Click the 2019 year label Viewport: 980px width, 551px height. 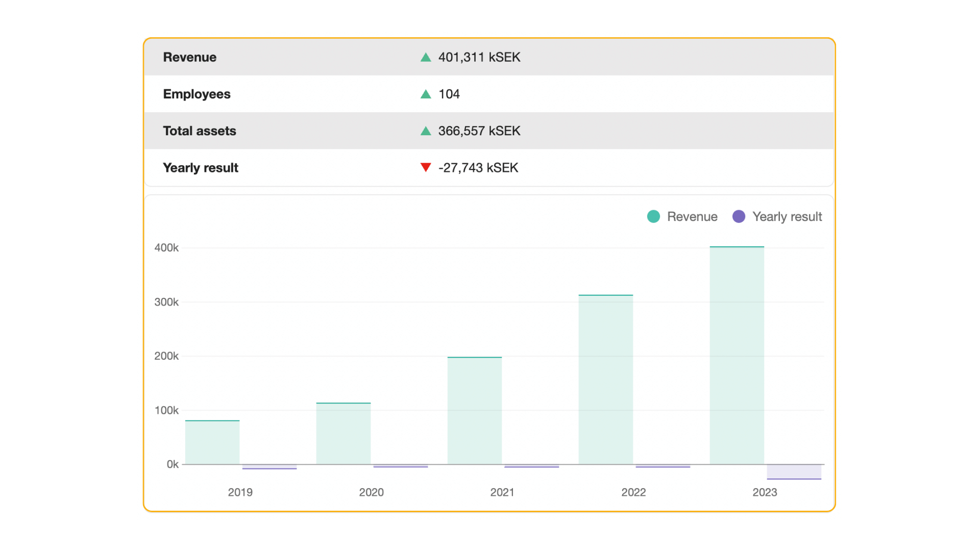240,492
